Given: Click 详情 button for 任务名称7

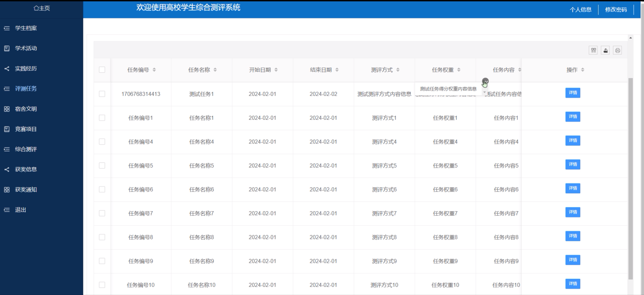Looking at the screenshot, I should pos(573,212).
